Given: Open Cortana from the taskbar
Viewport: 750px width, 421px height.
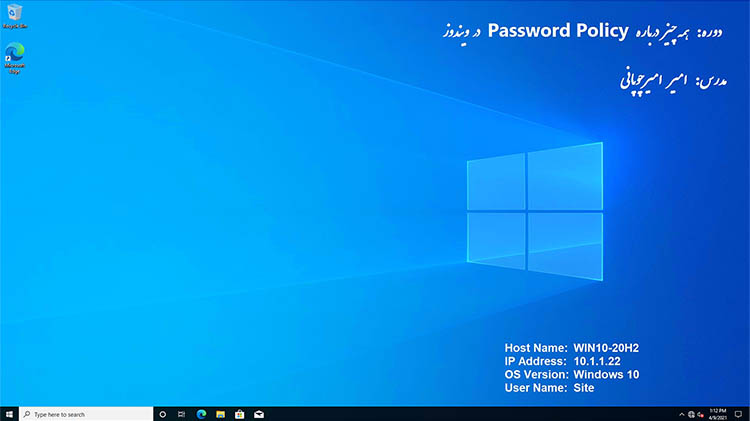Looking at the screenshot, I should tap(163, 414).
